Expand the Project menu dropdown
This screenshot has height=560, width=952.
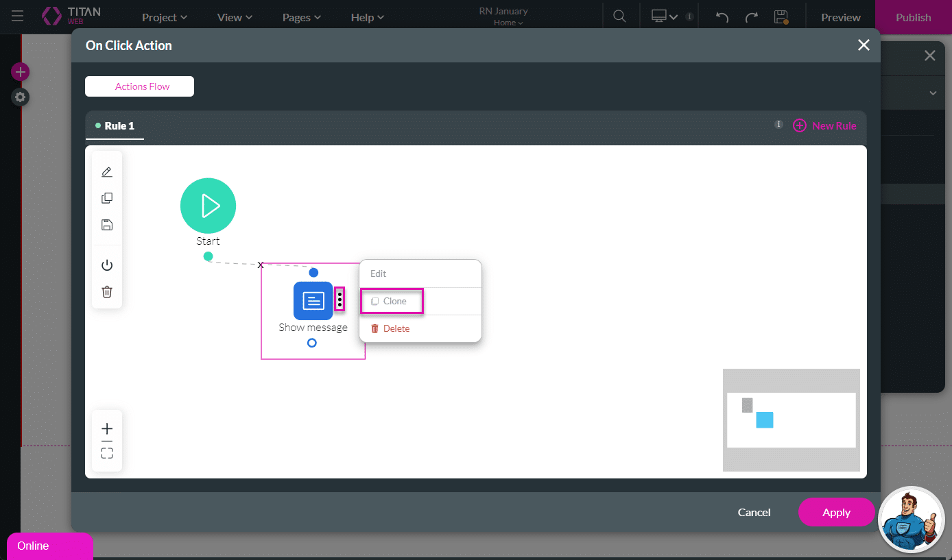tap(164, 17)
